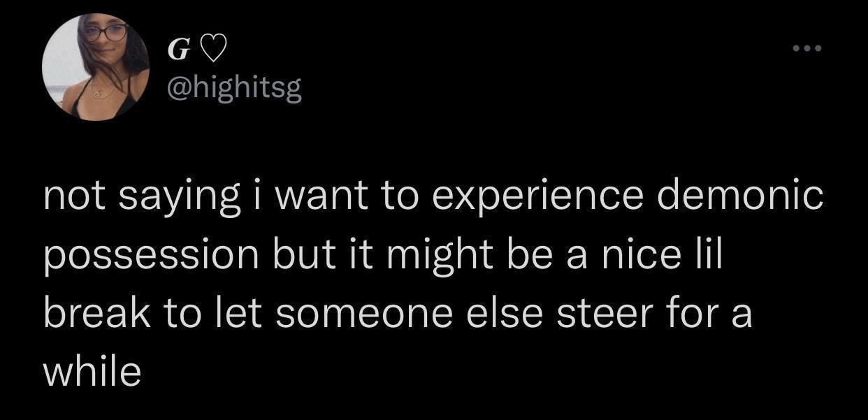The width and height of the screenshot is (868, 420).
Task: Click the glasses on the avatar face
Action: pyautogui.click(x=106, y=32)
